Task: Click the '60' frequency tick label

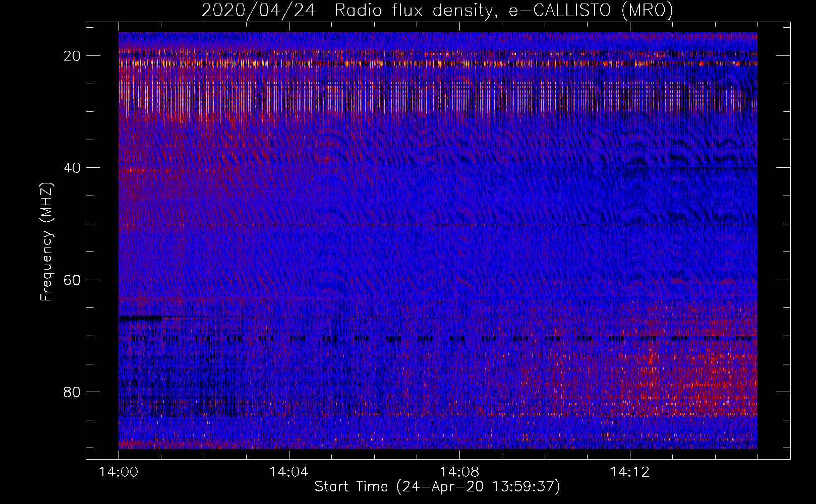Action: pos(72,280)
